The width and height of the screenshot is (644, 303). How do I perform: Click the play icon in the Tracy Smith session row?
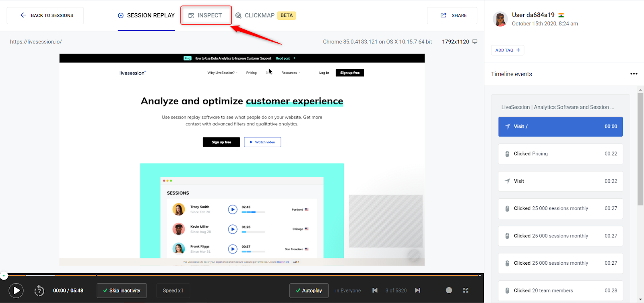(233, 210)
